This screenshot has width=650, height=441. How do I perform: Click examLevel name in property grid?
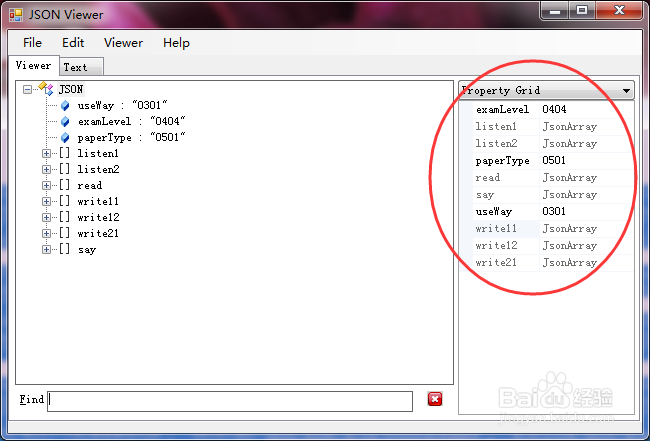(x=502, y=109)
